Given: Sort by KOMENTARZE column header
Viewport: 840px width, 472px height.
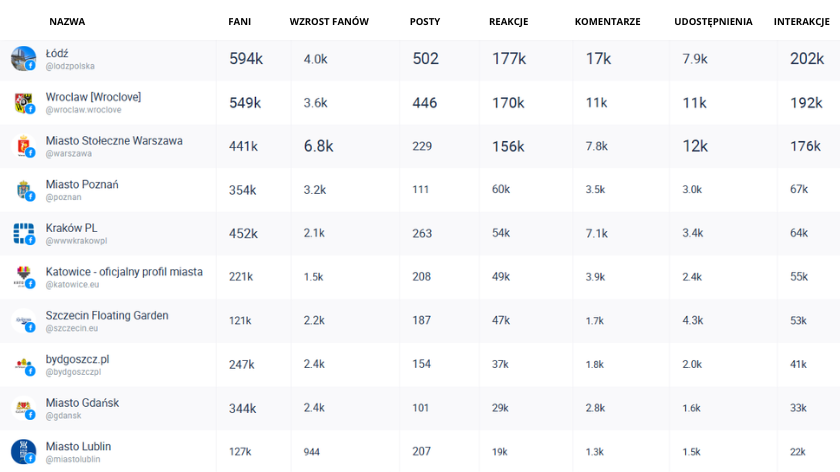Looking at the screenshot, I should pos(608,21).
